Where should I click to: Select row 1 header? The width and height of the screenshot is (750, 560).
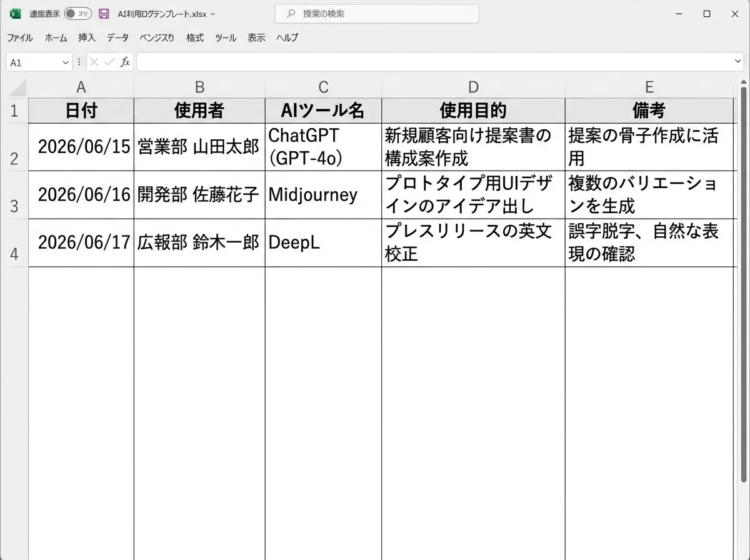coord(14,111)
